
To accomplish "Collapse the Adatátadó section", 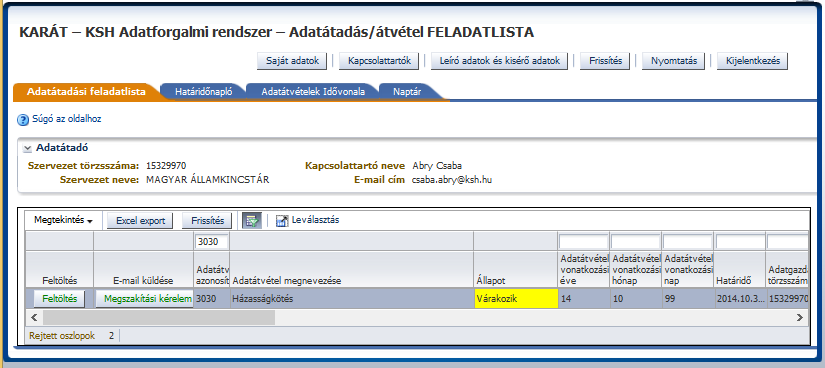I will pos(27,149).
